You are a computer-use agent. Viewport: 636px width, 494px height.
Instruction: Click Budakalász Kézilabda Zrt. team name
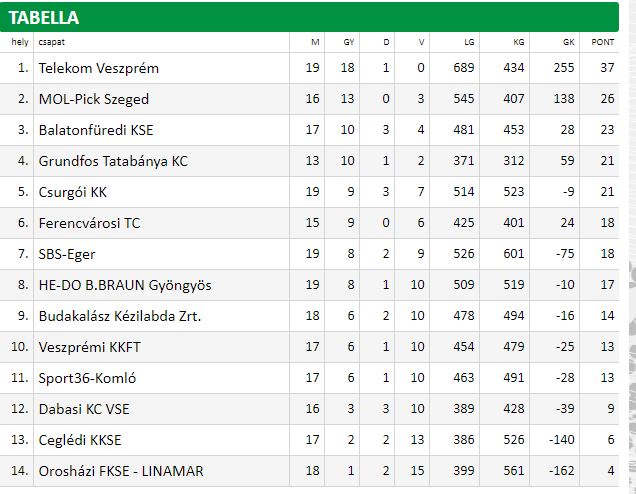[120, 316]
